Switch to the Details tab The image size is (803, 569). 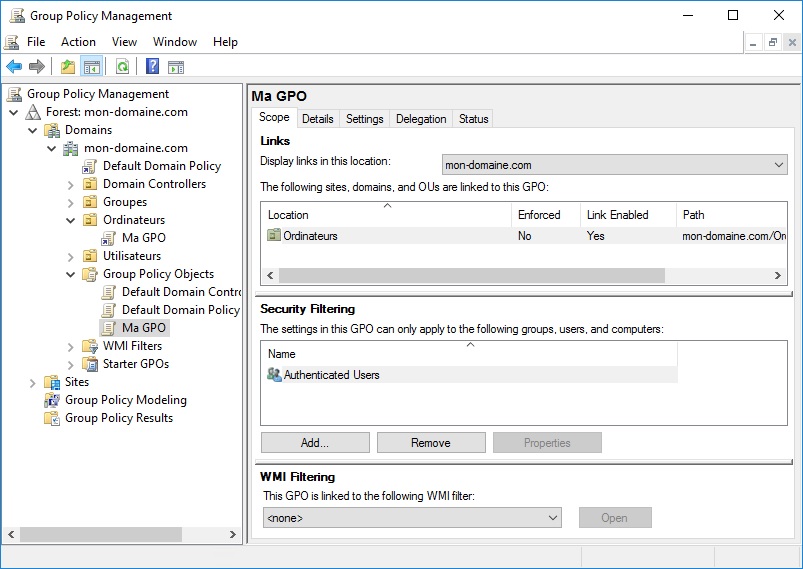click(318, 119)
